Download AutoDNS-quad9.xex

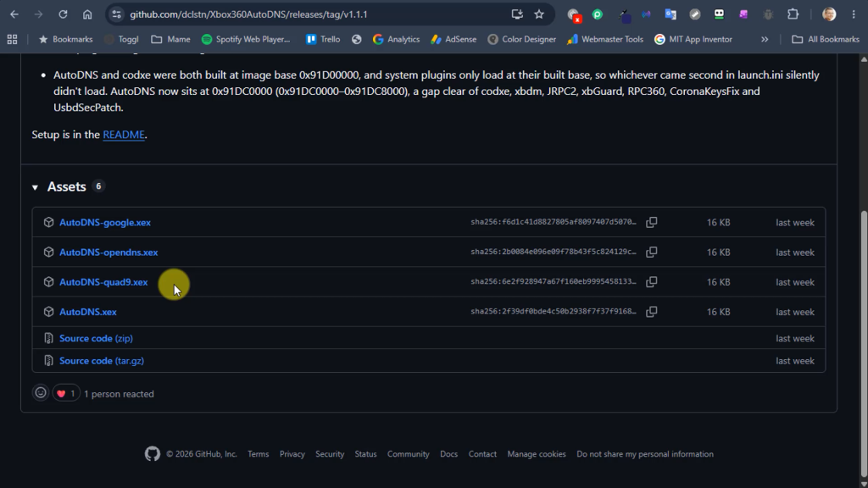tap(103, 282)
